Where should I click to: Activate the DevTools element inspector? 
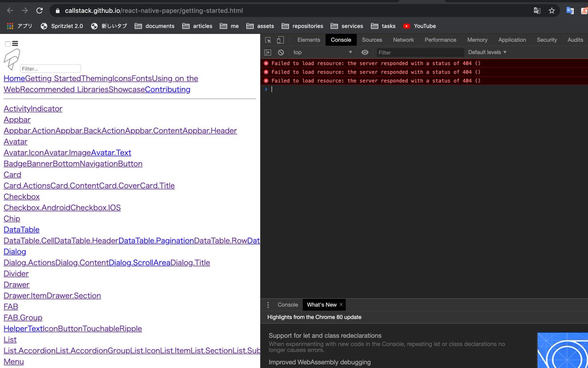(x=268, y=40)
